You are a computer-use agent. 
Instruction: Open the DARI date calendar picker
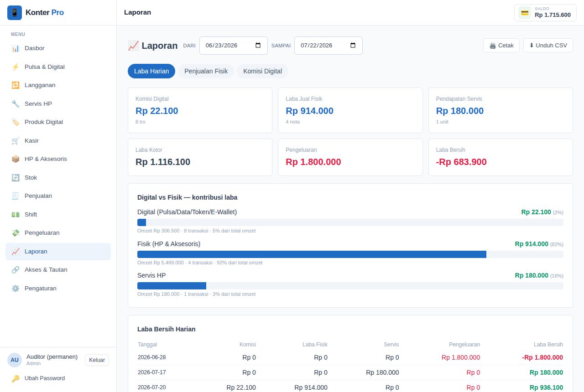[x=258, y=46]
